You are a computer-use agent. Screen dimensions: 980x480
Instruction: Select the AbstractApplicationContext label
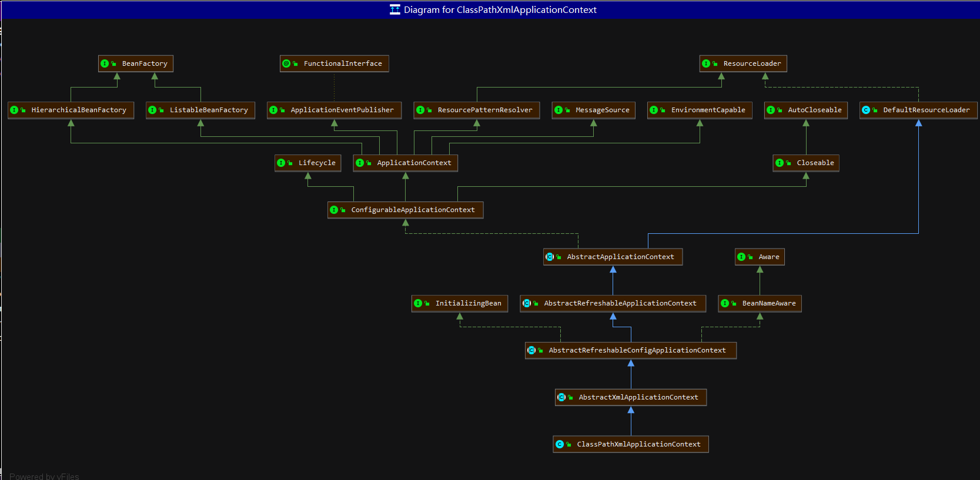(x=620, y=257)
